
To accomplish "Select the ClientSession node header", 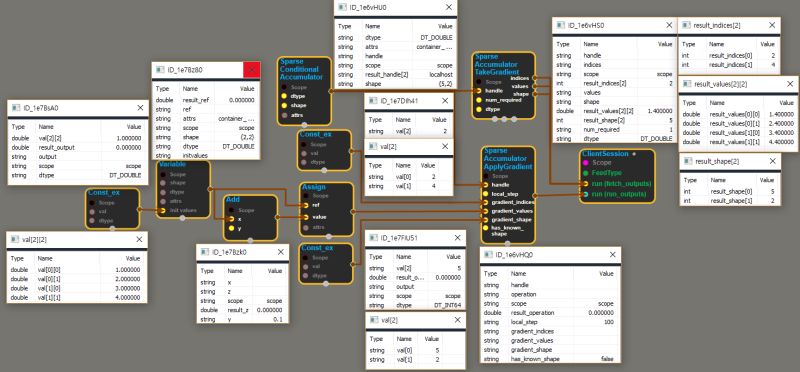I will click(x=606, y=153).
